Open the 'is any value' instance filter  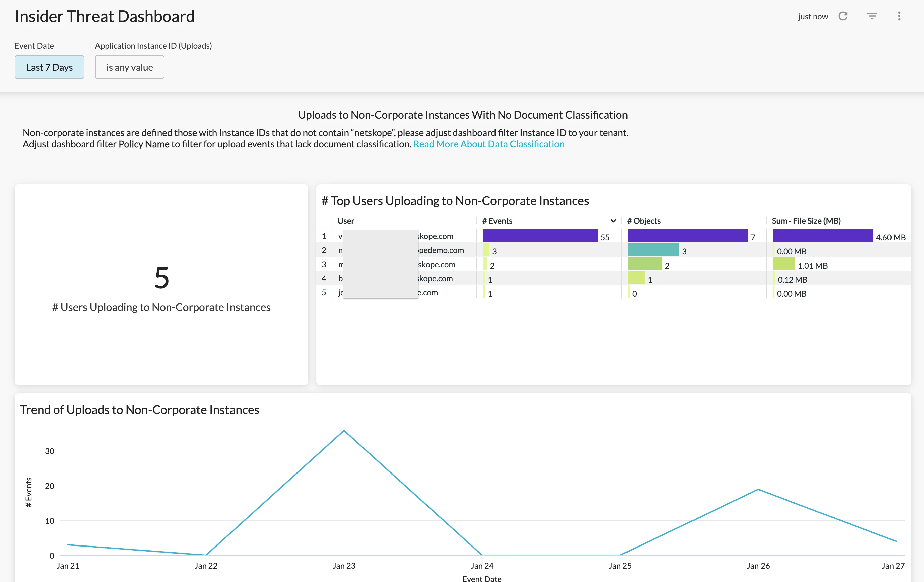tap(129, 67)
